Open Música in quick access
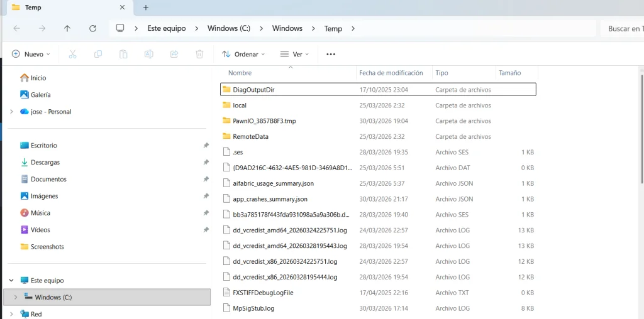 point(35,213)
